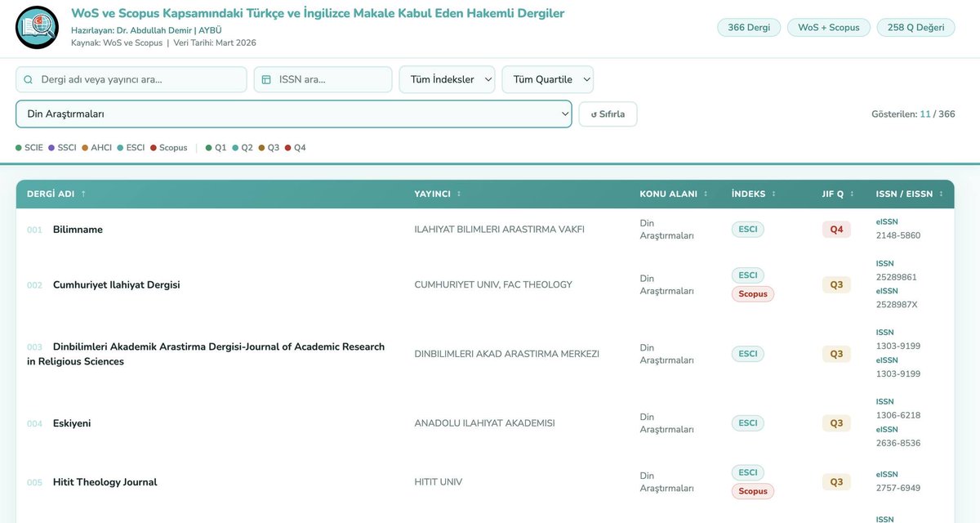Click the Scopus legend item
The width and height of the screenshot is (980, 523).
click(168, 148)
